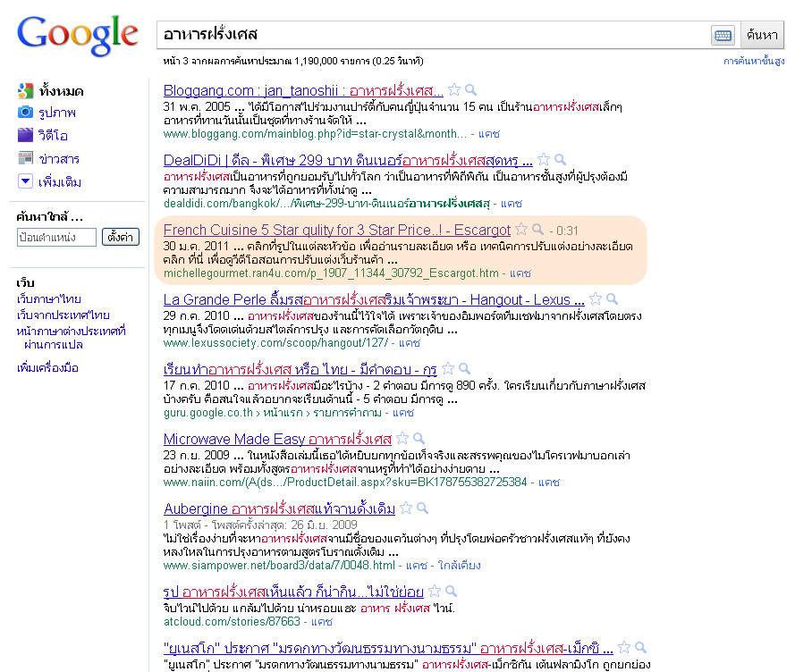Open Microwave Made Easy result title
Screen dimensions: 812x672
coord(277,439)
